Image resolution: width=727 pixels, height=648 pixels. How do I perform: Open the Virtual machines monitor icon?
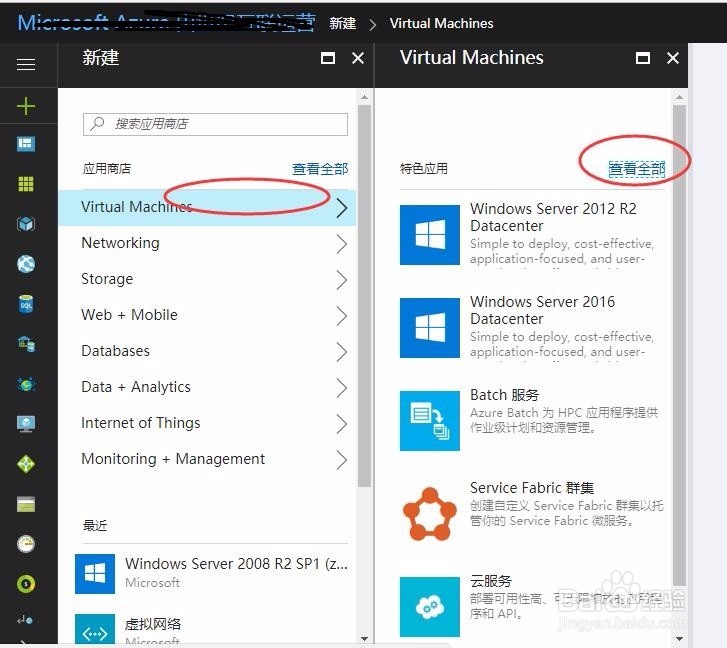(x=26, y=424)
